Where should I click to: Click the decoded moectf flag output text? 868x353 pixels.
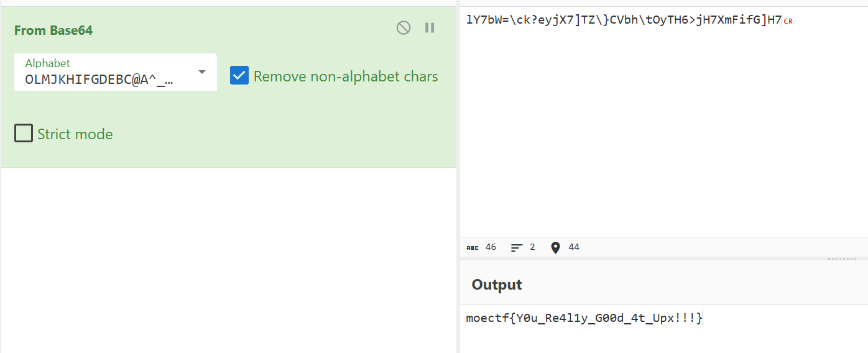[x=584, y=318]
